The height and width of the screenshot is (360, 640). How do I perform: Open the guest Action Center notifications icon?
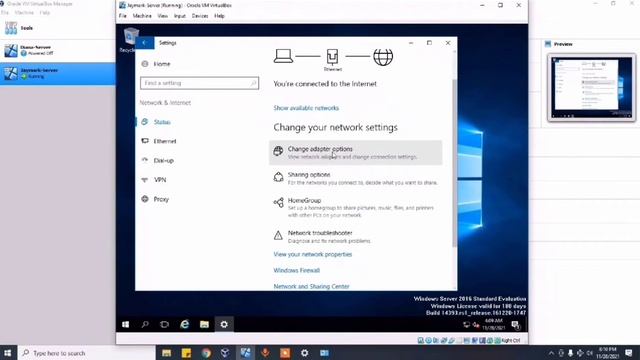516,325
